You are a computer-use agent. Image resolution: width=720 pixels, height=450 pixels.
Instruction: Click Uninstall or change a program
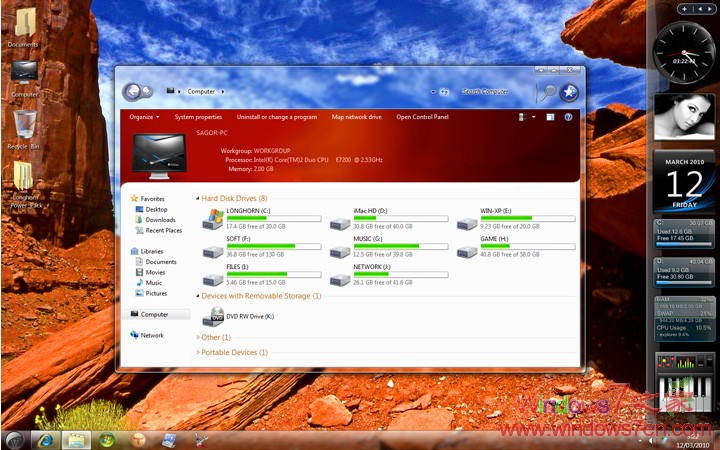277,117
